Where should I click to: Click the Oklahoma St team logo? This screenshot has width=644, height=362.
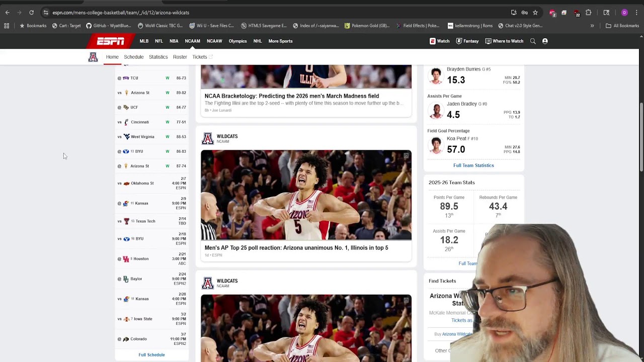tap(126, 184)
